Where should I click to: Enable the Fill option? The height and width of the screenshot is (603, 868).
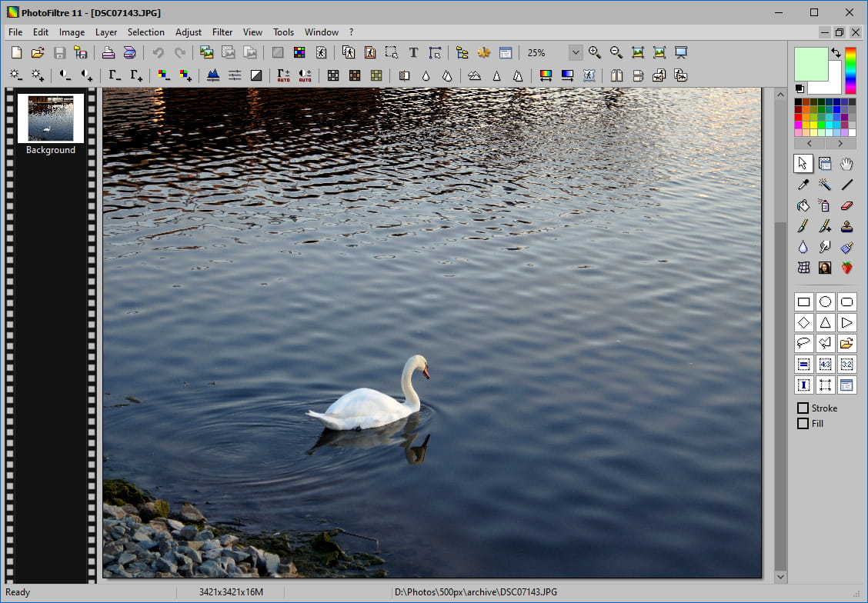tap(803, 423)
